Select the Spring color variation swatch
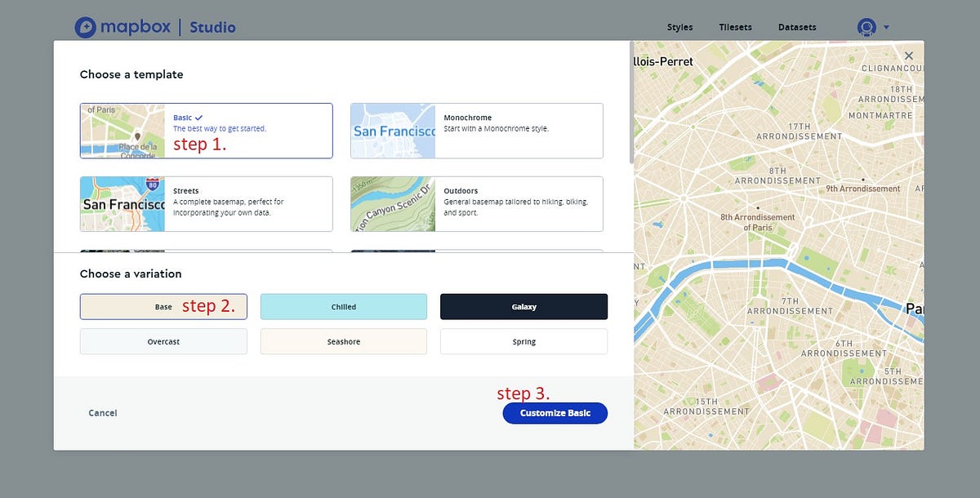 pyautogui.click(x=523, y=341)
